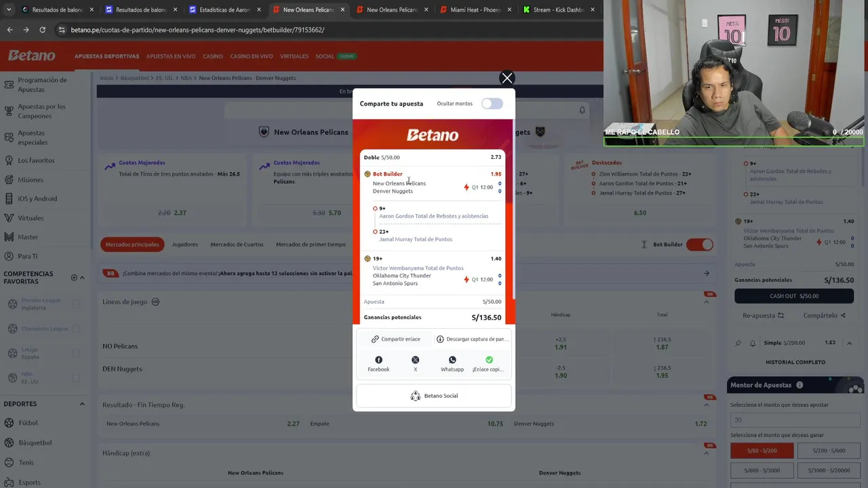Pin the Simple S/200.00 bet
Image resolution: width=868 pixels, height=488 pixels.
click(x=738, y=343)
